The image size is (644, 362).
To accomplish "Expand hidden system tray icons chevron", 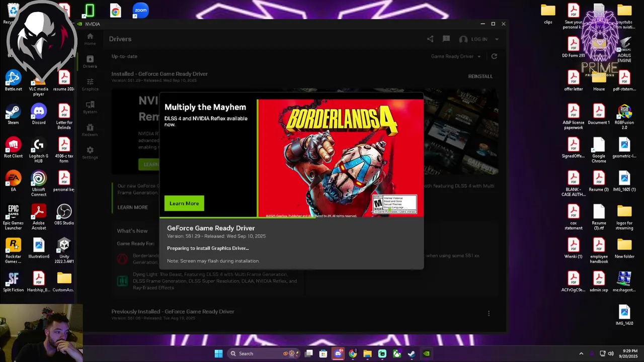I will [581, 353].
